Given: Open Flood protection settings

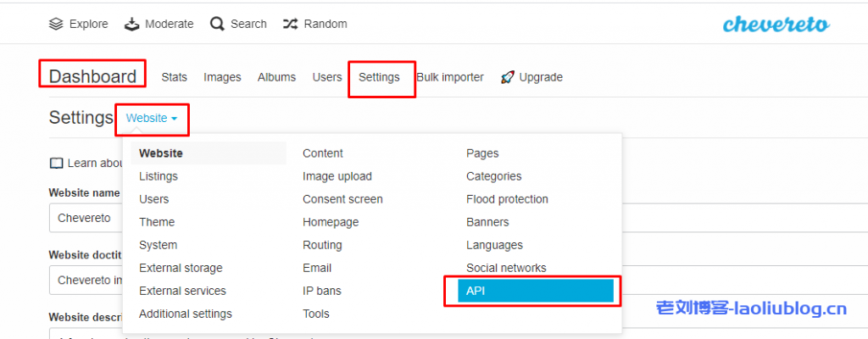Looking at the screenshot, I should pos(507,199).
